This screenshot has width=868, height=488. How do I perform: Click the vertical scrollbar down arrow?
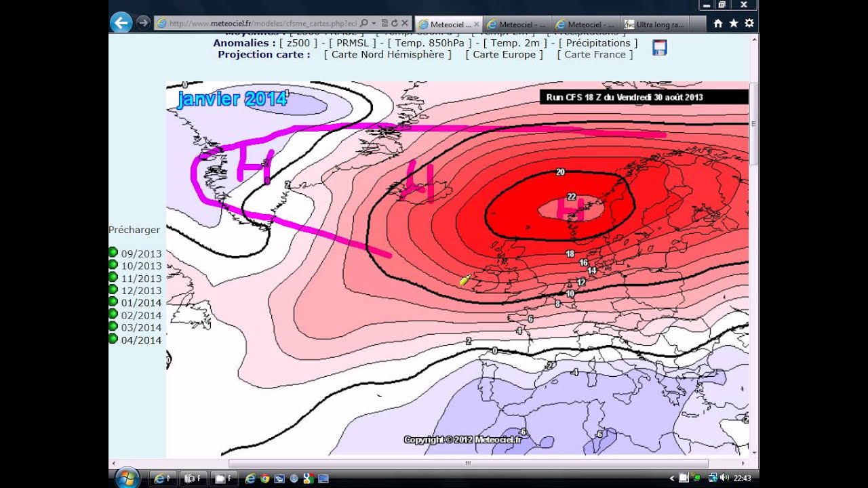753,451
